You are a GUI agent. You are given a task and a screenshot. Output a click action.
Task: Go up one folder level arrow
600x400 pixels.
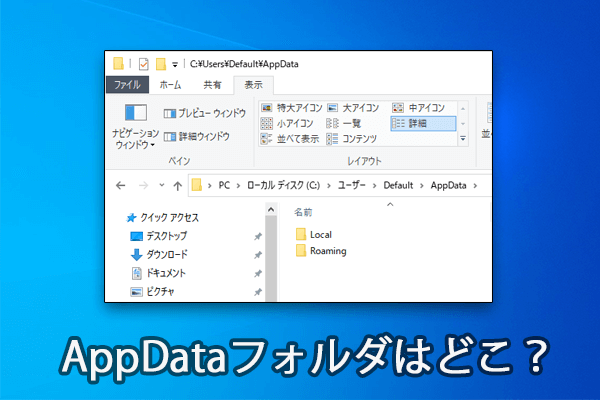pos(176,185)
